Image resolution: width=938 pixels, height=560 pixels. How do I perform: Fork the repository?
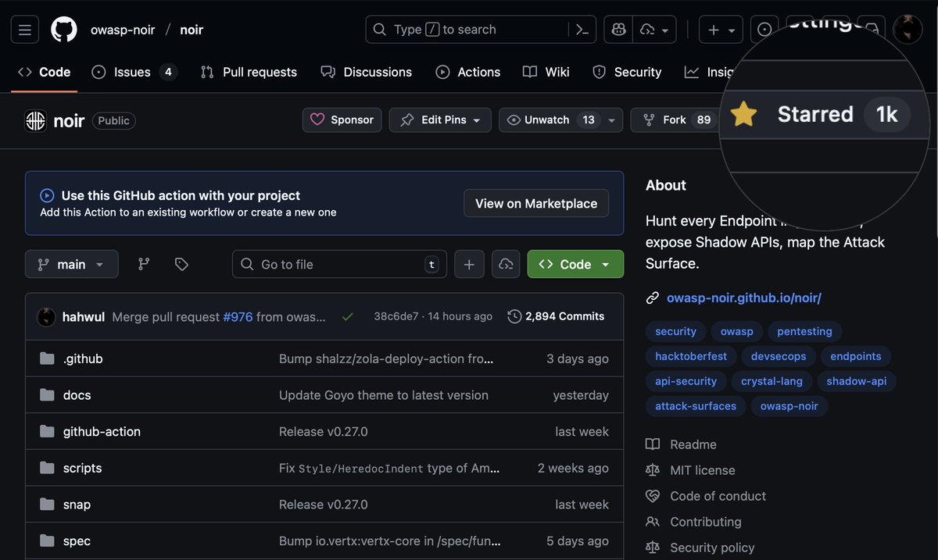pos(676,119)
